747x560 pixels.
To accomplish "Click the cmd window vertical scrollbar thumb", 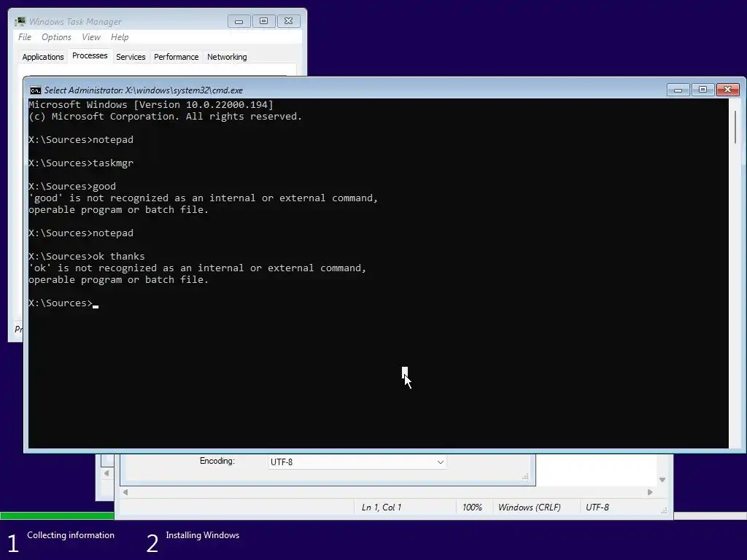I will pyautogui.click(x=735, y=127).
